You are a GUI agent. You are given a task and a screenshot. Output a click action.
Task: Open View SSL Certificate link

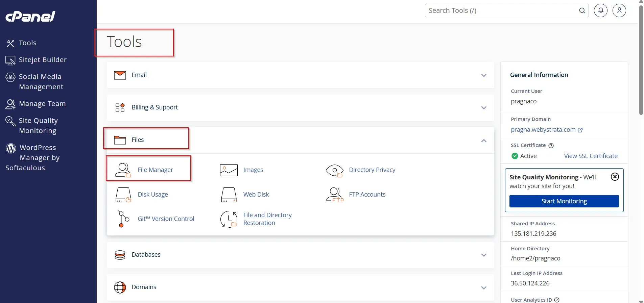point(591,156)
